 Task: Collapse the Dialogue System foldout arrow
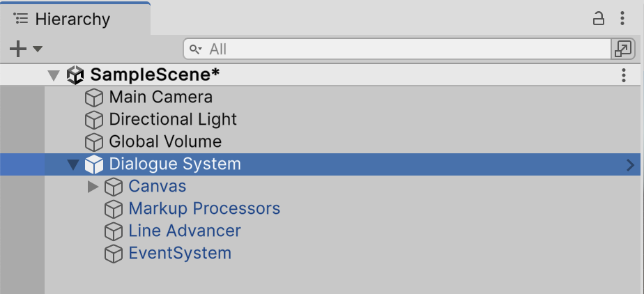(x=72, y=165)
